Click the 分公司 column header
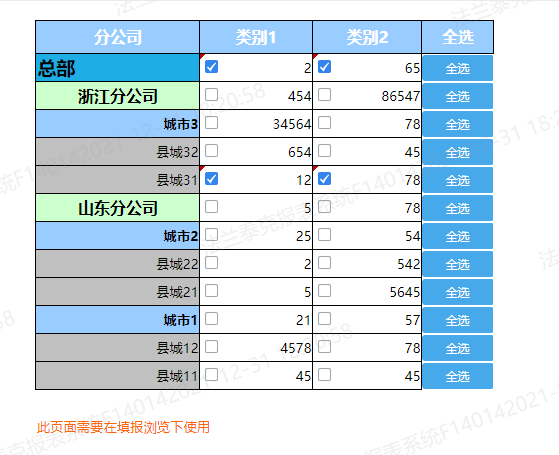Screen dimensions: 559x455 point(118,37)
